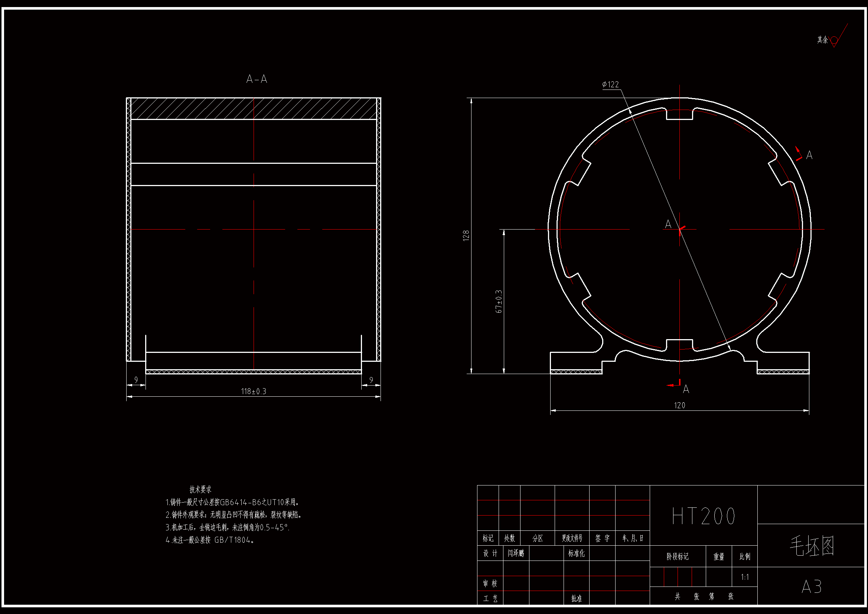The image size is (868, 614).
Task: Click the left 9 dimension label
Action: 136,380
